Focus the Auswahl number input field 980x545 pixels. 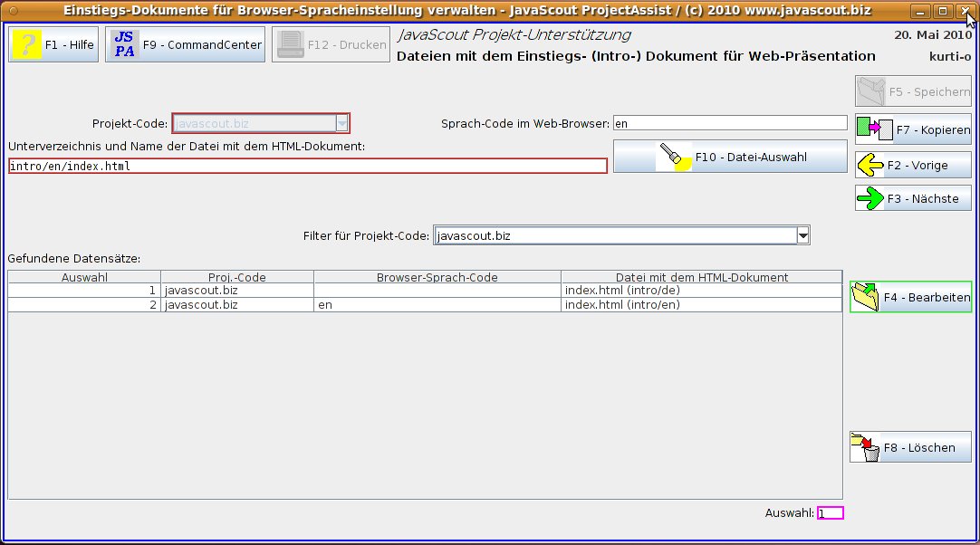pos(831,513)
